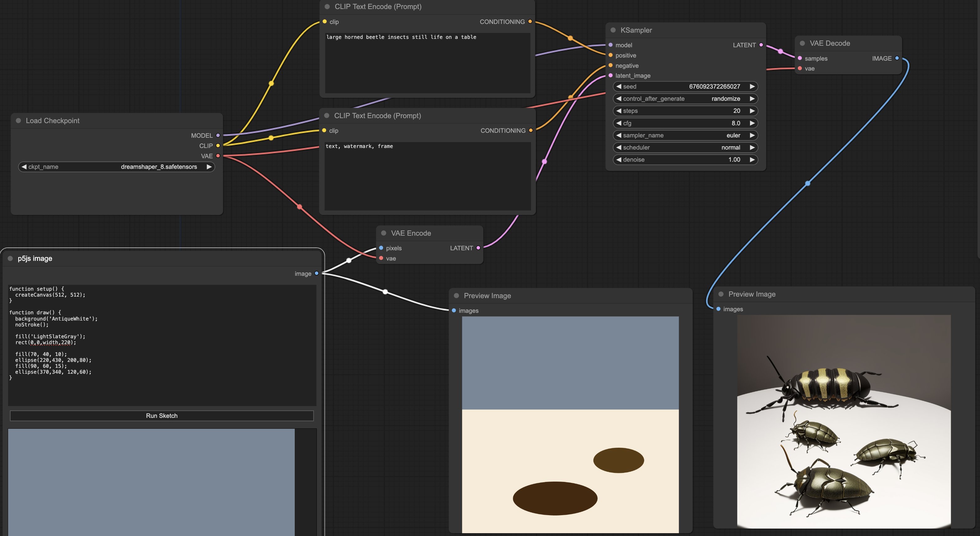Click the VAE Encode vae input socket
The height and width of the screenshot is (536, 980).
[x=381, y=258]
